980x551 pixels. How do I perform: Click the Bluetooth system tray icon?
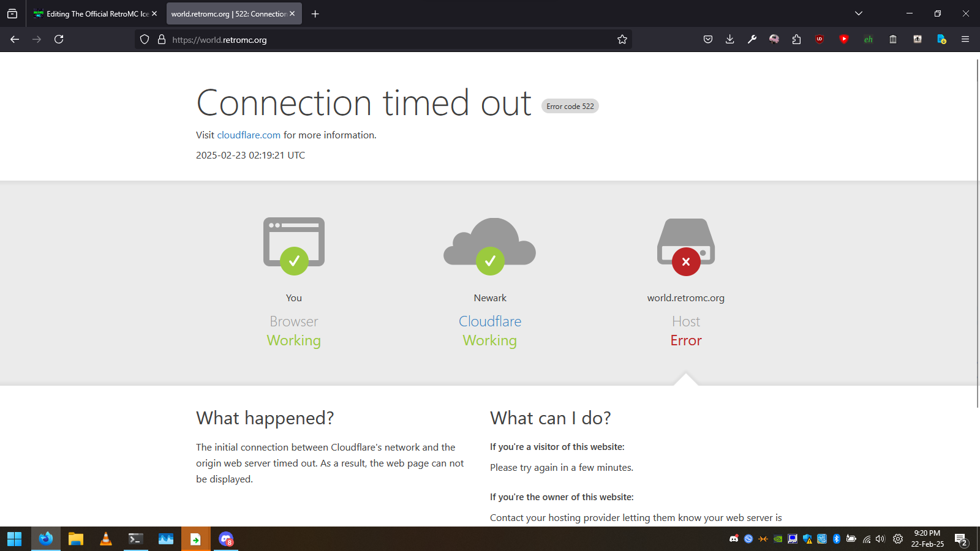[x=837, y=539]
